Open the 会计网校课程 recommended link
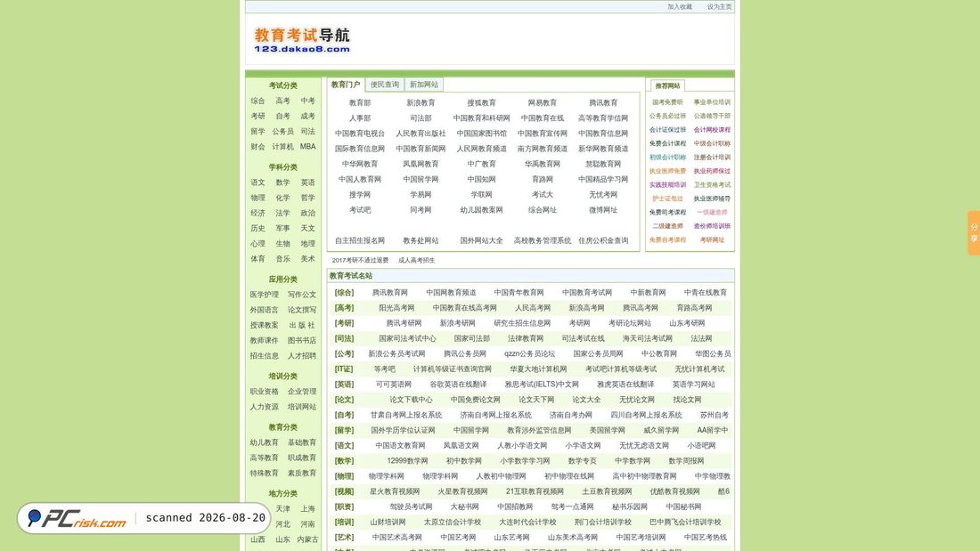 click(712, 130)
